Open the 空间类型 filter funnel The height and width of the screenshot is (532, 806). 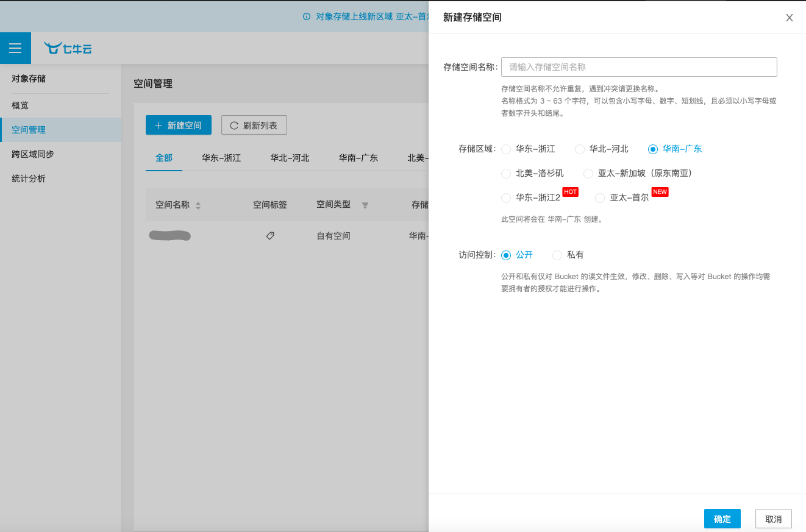click(x=365, y=205)
